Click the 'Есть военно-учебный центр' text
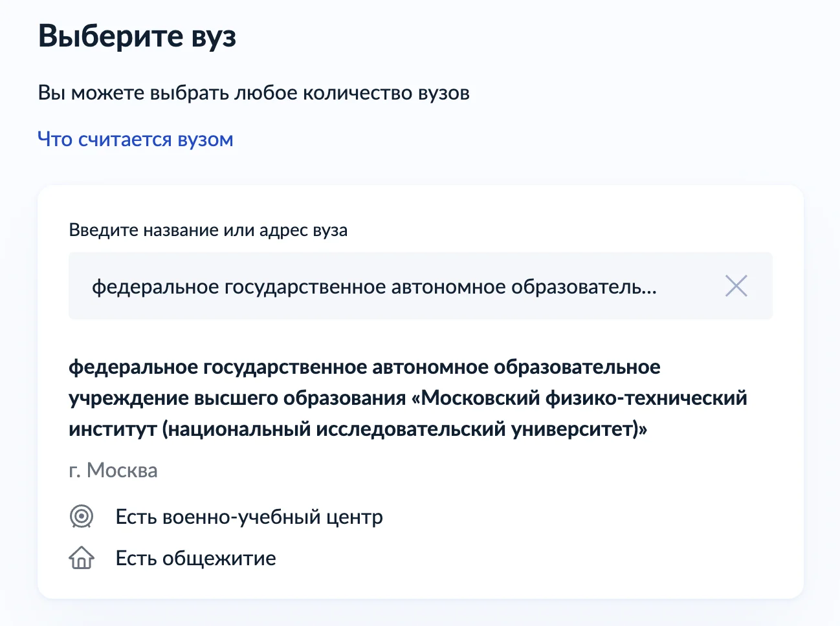Image resolution: width=840 pixels, height=626 pixels. 249,517
